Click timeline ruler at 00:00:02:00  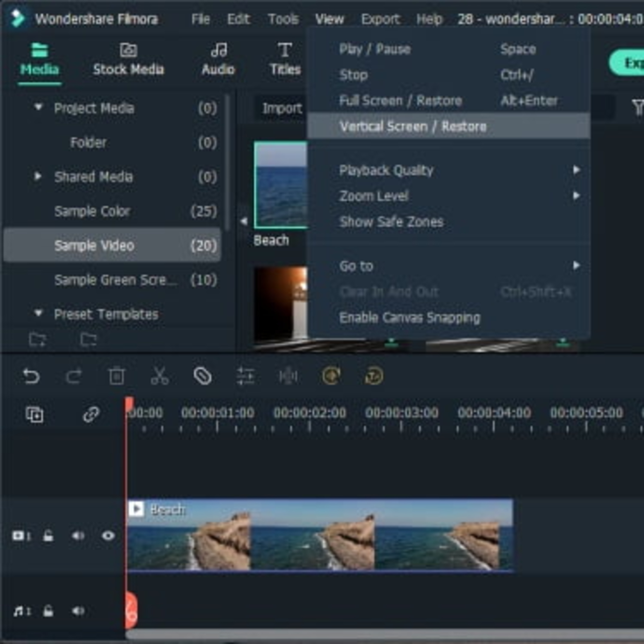tap(310, 413)
